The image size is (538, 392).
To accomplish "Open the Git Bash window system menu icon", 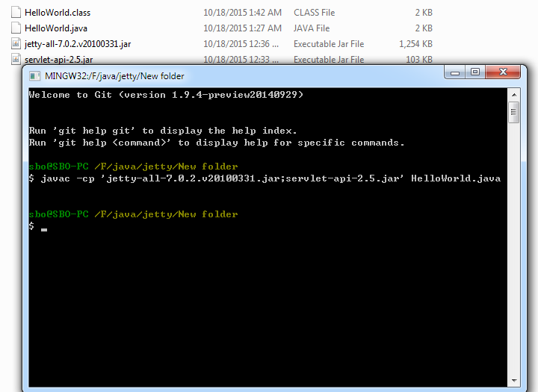I will [34, 75].
